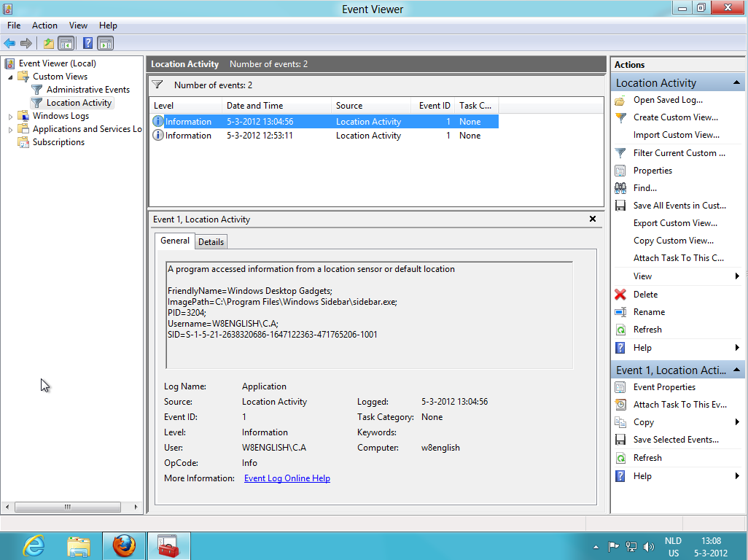Sort events by the Level column header
The image size is (748, 560).
186,106
